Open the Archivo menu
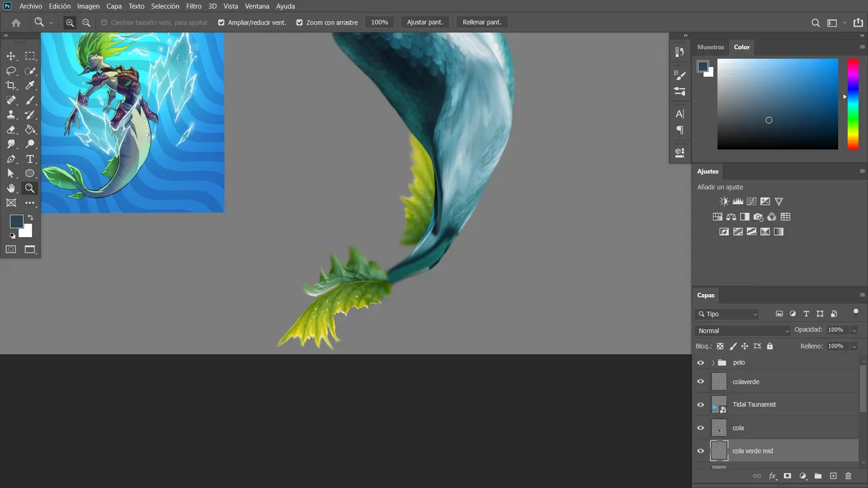The height and width of the screenshot is (488, 868). [x=31, y=6]
